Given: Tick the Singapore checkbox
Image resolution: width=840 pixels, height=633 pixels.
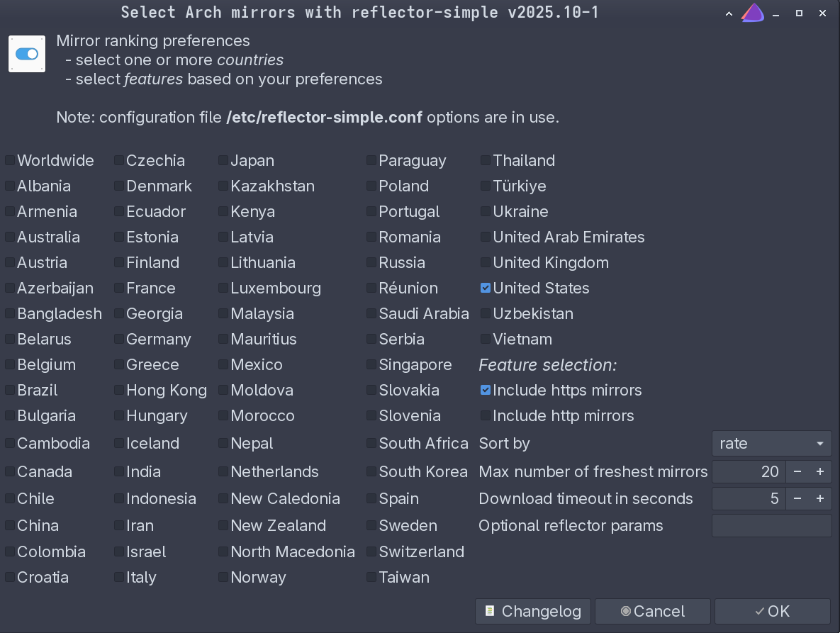Looking at the screenshot, I should 371,364.
